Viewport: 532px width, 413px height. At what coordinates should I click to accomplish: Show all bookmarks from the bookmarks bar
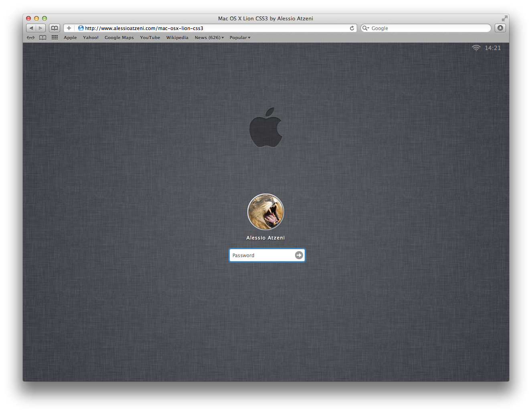(43, 38)
